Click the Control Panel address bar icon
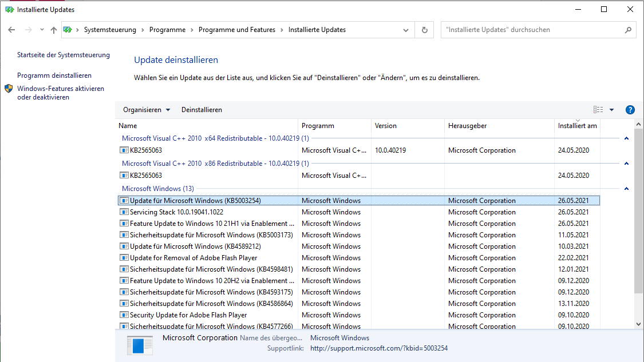This screenshot has height=362, width=644. point(68,30)
